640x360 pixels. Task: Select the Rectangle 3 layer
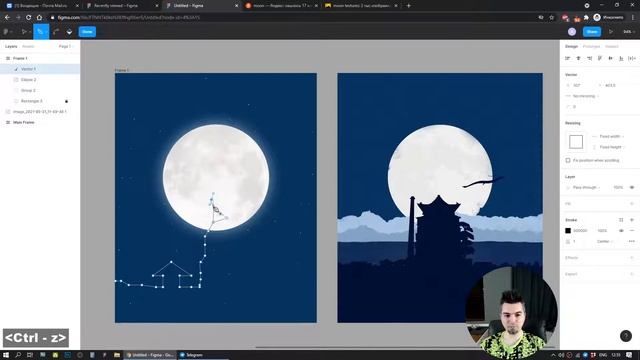coord(40,101)
